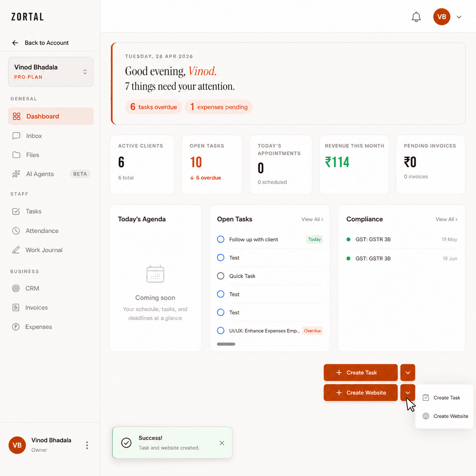Open the notifications bell
This screenshot has width=476, height=476.
[416, 17]
